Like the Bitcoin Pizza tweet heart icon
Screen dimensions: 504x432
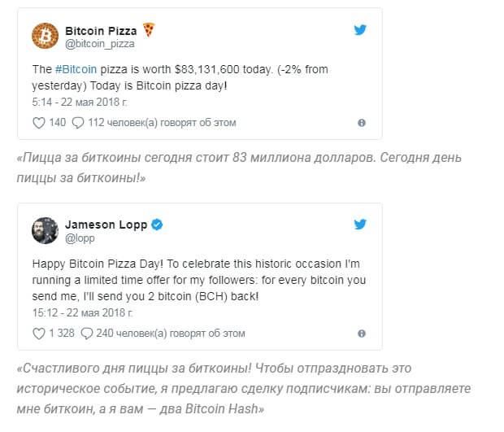pos(37,123)
